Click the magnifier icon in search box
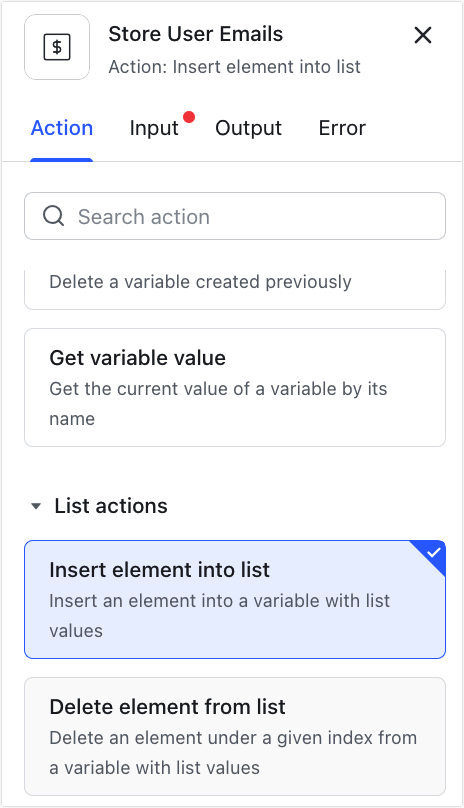The width and height of the screenshot is (464, 808). pyautogui.click(x=54, y=216)
